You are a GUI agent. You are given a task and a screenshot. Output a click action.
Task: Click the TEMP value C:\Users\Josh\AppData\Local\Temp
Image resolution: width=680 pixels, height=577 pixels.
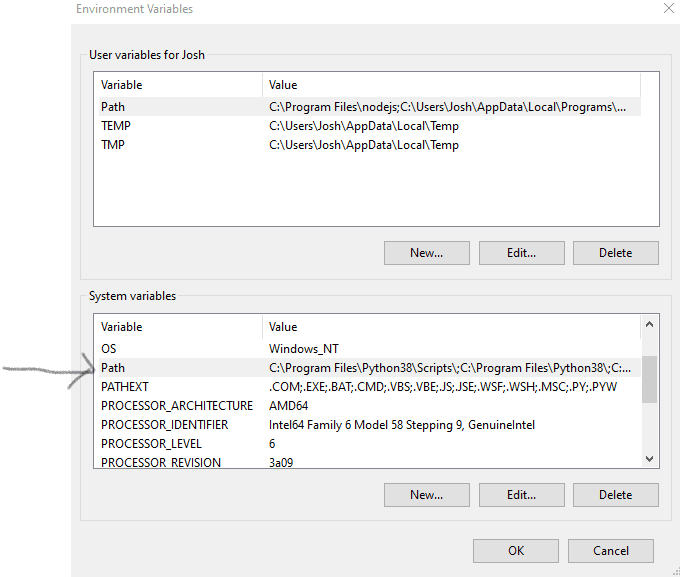click(x=363, y=126)
